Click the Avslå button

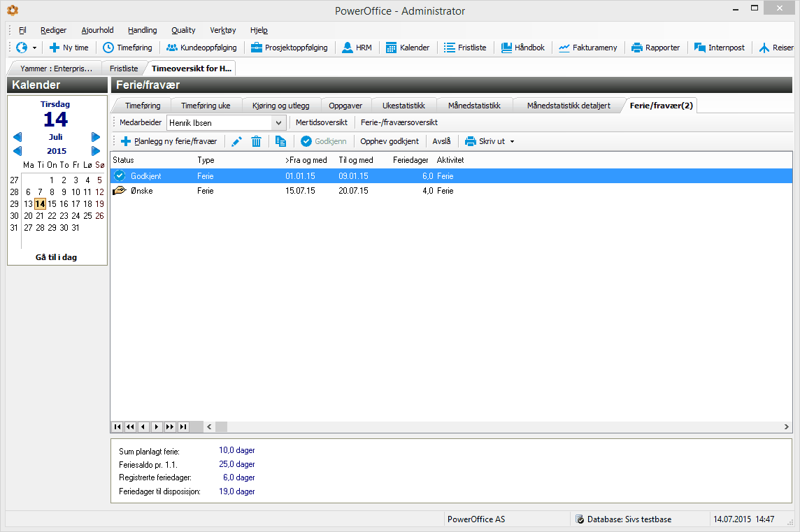pyautogui.click(x=441, y=141)
